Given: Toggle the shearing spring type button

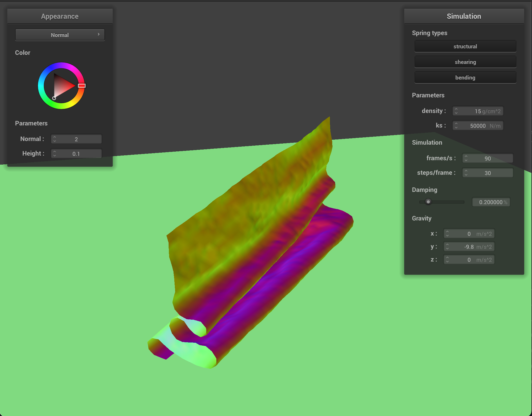Looking at the screenshot, I should coord(465,62).
